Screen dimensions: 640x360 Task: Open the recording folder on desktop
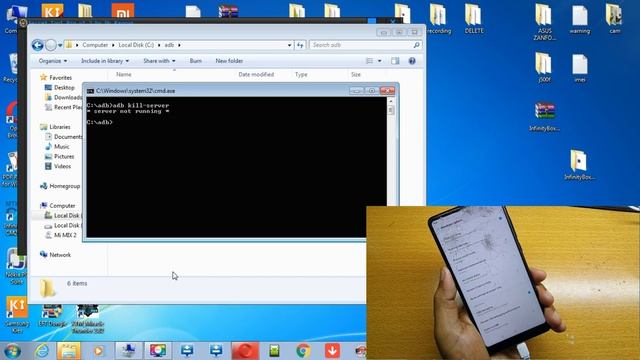tap(438, 19)
